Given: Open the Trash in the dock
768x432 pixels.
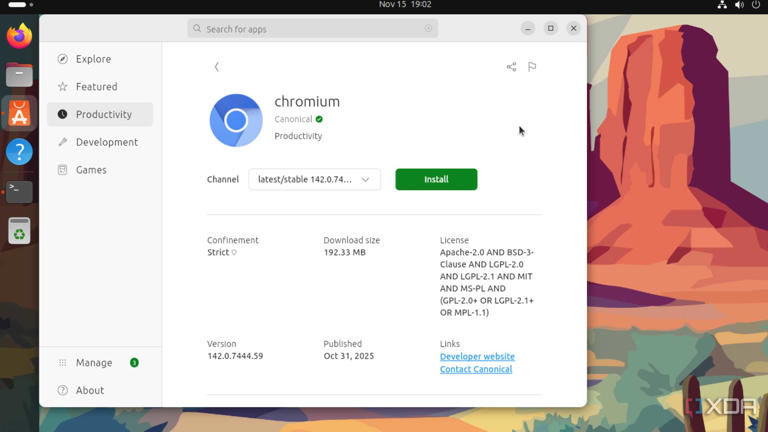Looking at the screenshot, I should 19,230.
